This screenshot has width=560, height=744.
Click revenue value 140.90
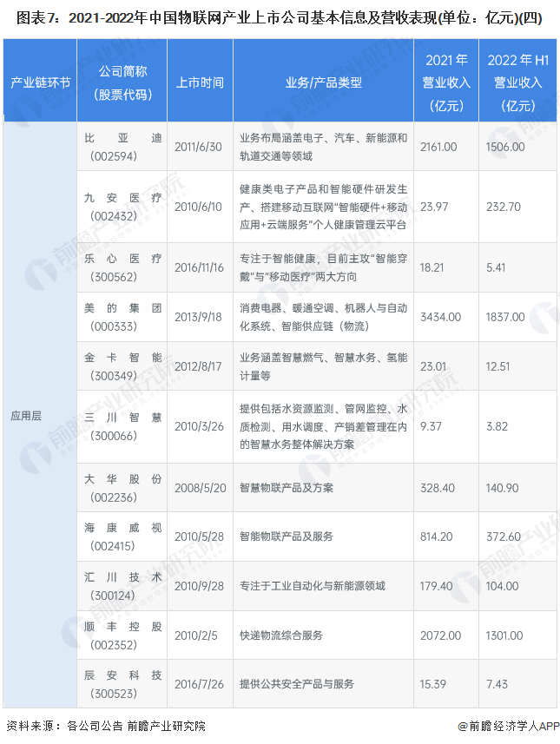[502, 488]
